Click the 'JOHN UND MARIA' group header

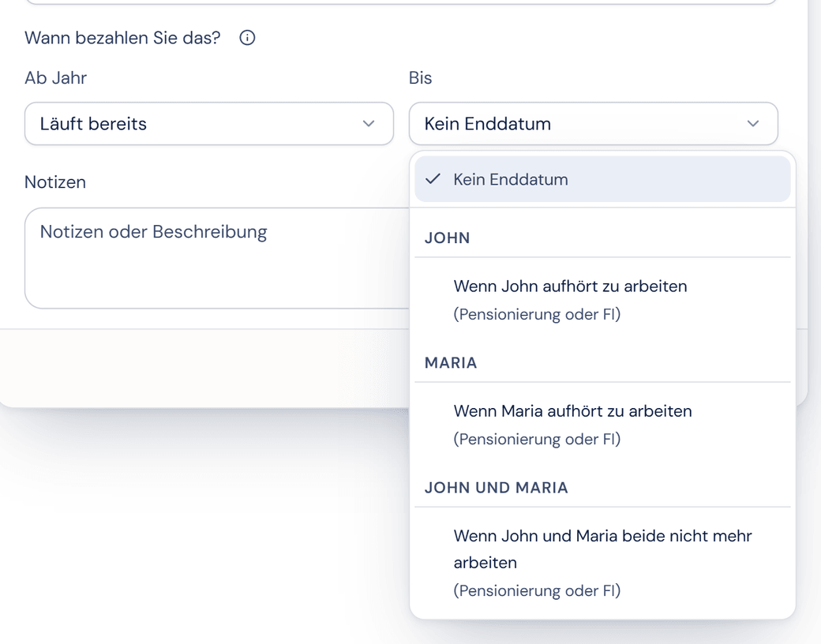pyautogui.click(x=497, y=488)
